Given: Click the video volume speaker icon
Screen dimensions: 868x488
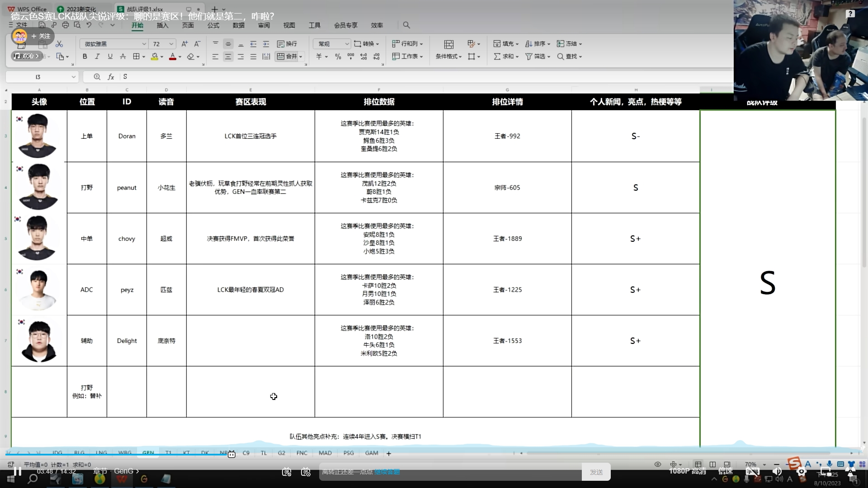Looking at the screenshot, I should (x=777, y=472).
